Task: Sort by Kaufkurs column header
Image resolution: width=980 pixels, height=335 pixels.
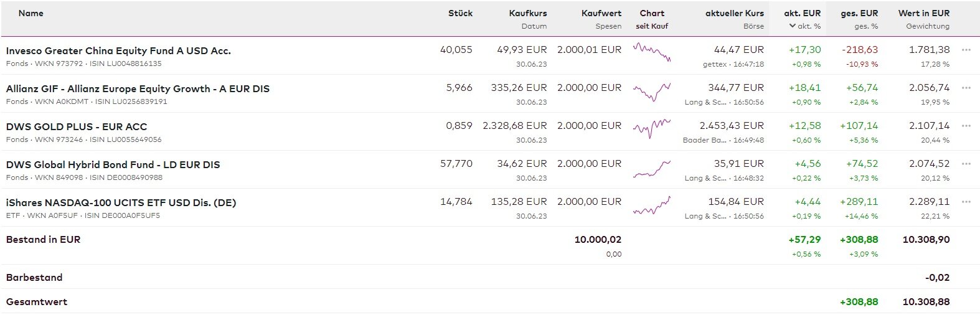Action: [527, 13]
